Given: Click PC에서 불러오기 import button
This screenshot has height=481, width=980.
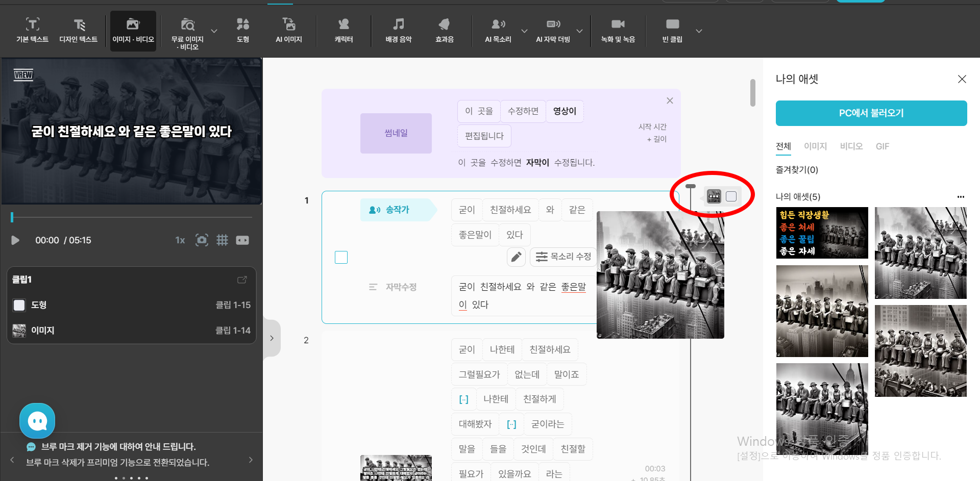Looking at the screenshot, I should coord(871,113).
